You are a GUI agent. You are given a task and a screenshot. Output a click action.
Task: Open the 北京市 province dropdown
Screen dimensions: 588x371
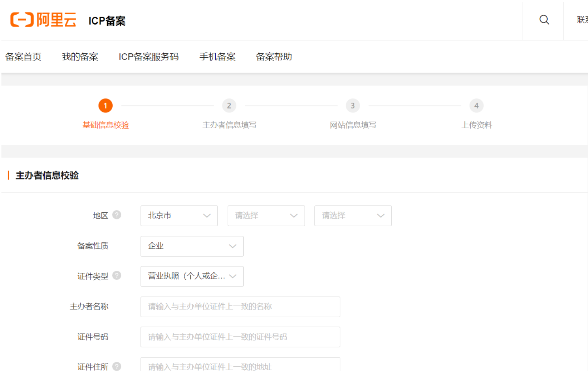click(179, 216)
